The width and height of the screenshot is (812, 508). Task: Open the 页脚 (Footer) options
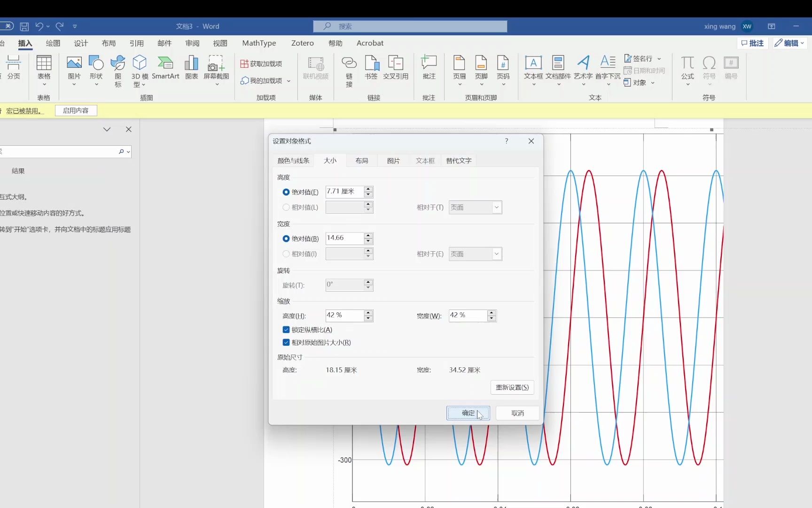click(x=481, y=71)
